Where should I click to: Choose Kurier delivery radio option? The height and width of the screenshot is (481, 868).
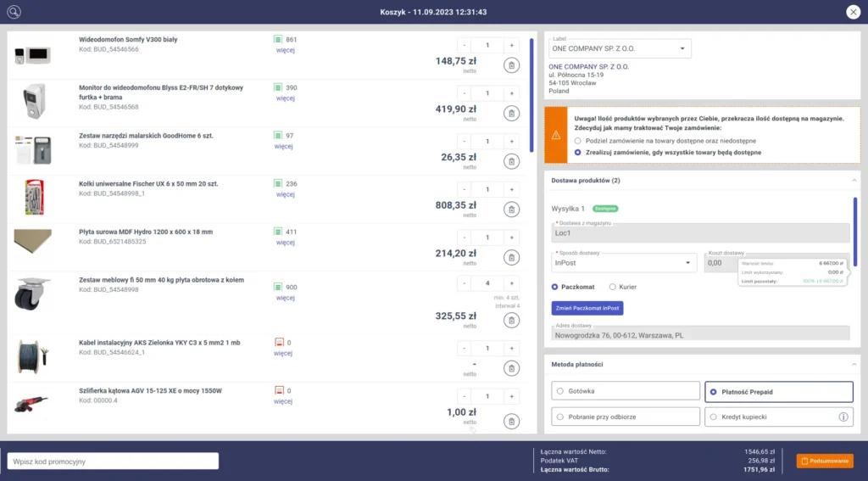612,287
